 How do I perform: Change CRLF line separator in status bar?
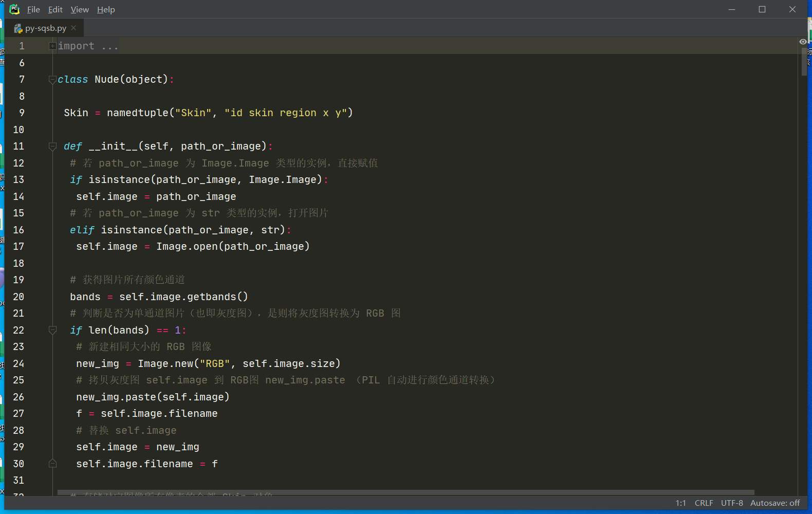pos(704,503)
